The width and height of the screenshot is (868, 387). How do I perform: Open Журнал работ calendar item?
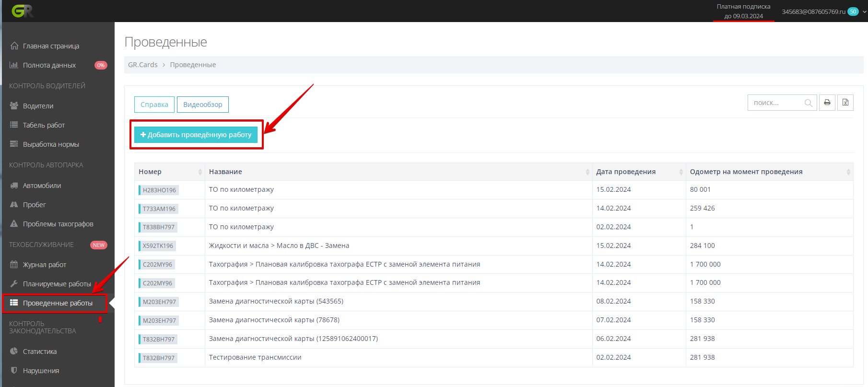pos(44,265)
